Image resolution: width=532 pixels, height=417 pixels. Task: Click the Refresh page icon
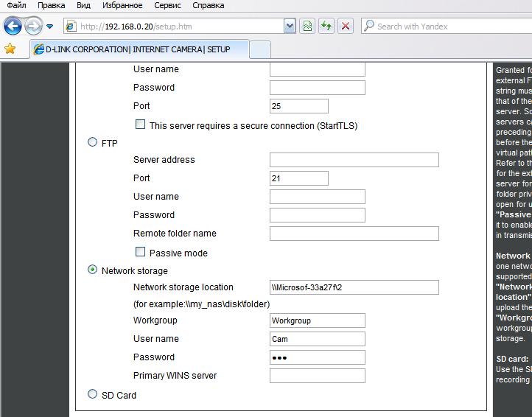pos(326,27)
